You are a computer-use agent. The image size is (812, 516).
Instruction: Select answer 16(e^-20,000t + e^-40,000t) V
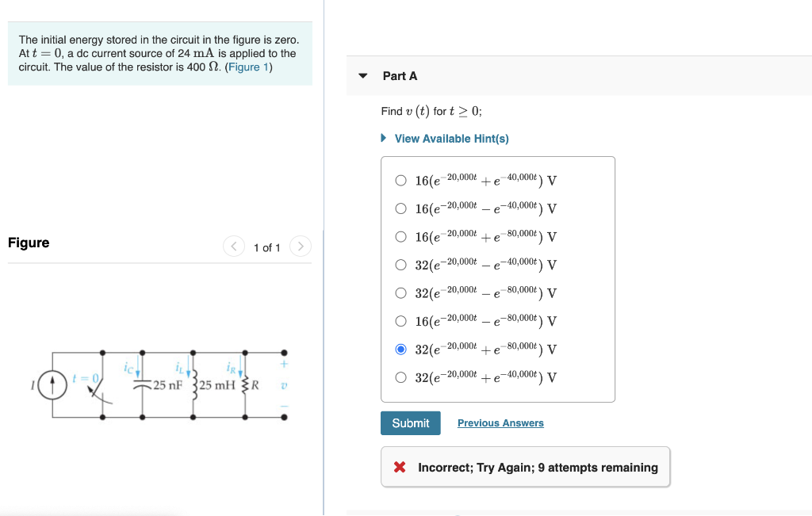coord(401,180)
